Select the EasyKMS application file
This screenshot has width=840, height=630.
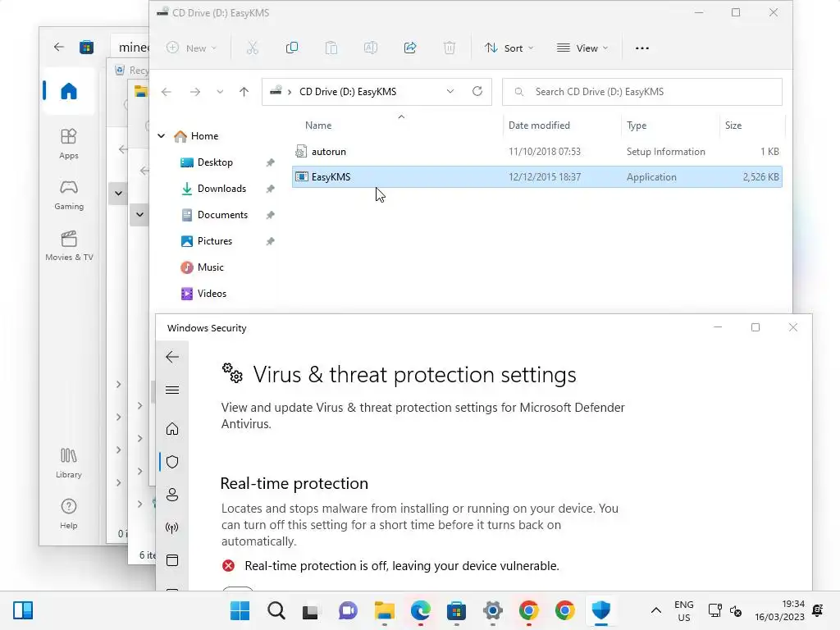[536, 177]
